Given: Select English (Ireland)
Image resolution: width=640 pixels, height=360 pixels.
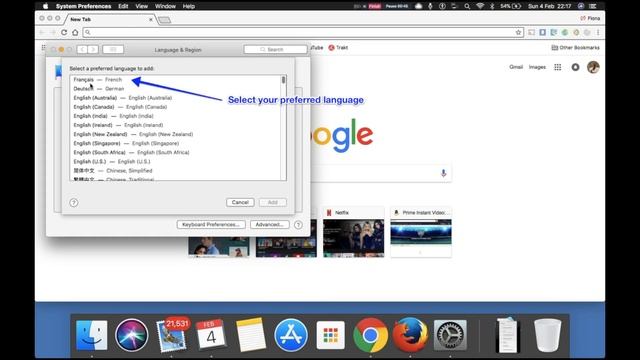Looking at the screenshot, I should tap(176, 125).
